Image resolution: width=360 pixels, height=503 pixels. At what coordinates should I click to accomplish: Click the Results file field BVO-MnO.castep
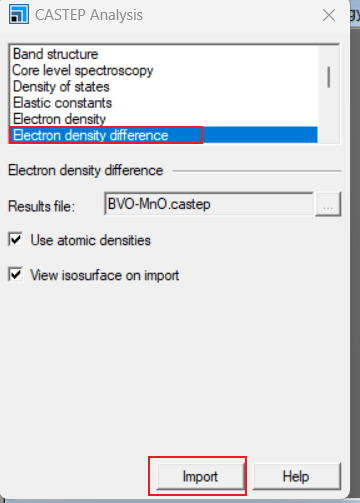pyautogui.click(x=209, y=204)
